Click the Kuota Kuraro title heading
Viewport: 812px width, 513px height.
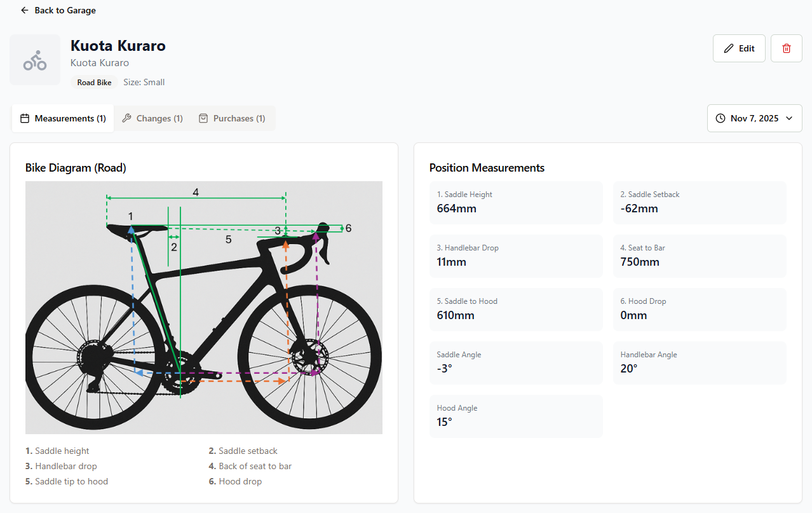point(118,46)
